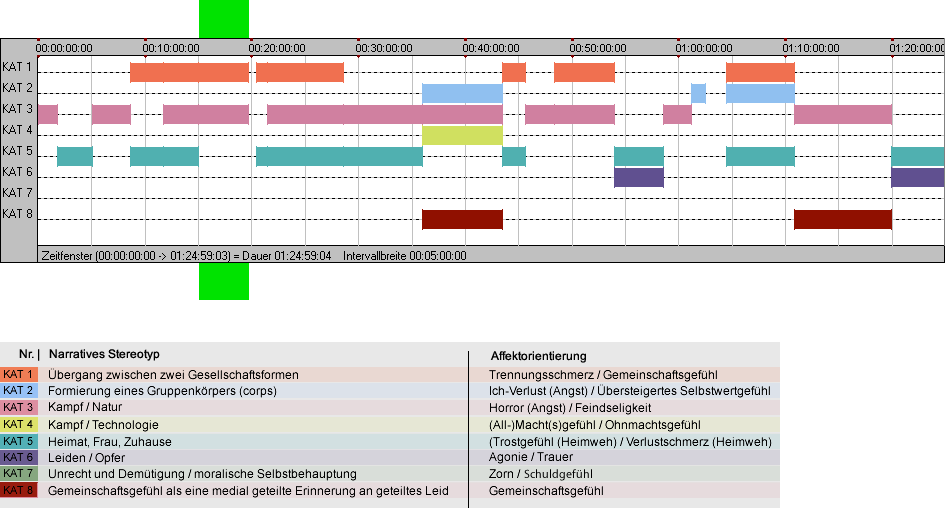The image size is (945, 530).
Task: Click the 01:10:00:00 time label
Action: [x=811, y=48]
